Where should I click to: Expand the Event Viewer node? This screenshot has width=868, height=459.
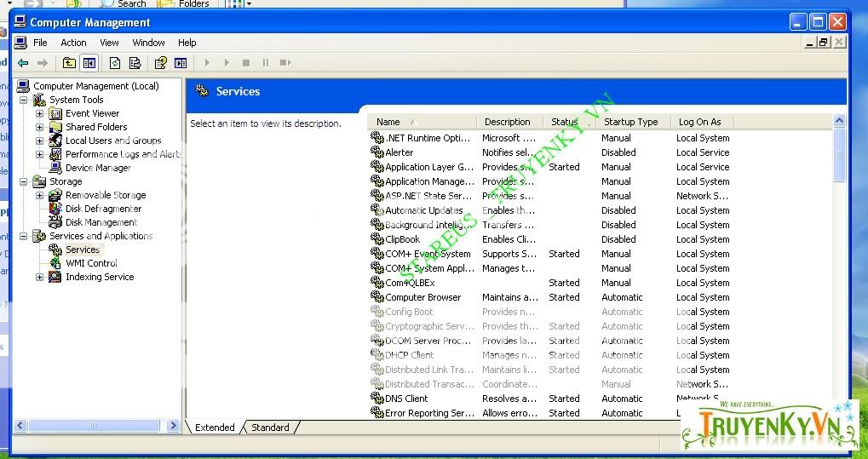tap(39, 113)
